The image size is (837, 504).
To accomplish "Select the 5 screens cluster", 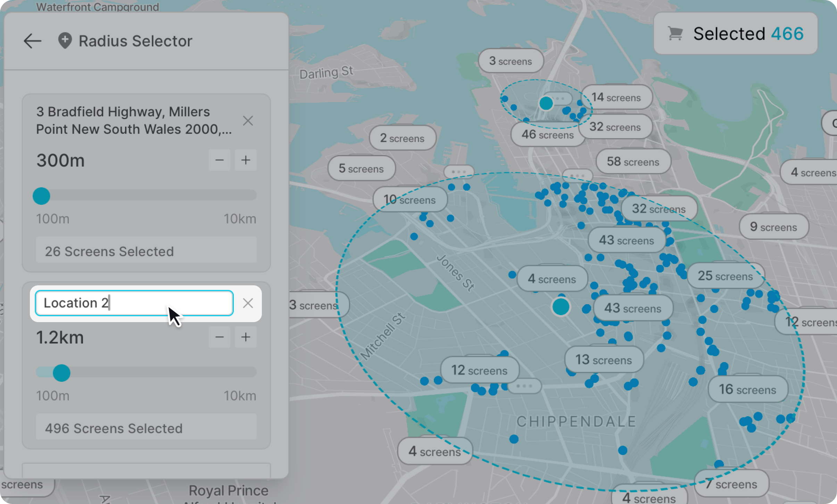I will click(x=361, y=168).
